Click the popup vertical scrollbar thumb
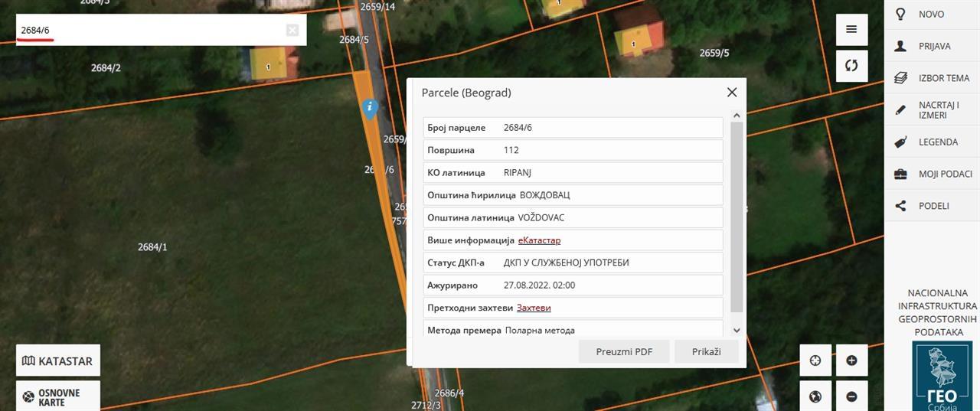 tap(737, 216)
